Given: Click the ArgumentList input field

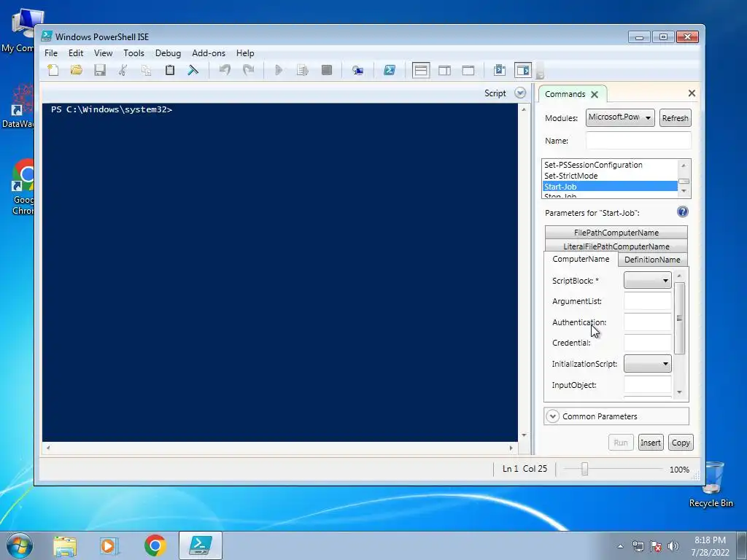Looking at the screenshot, I should click(x=648, y=301).
